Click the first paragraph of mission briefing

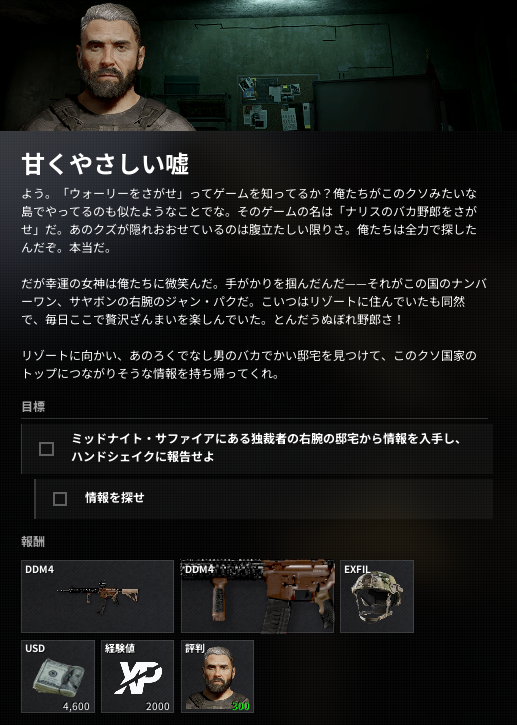pos(249,220)
